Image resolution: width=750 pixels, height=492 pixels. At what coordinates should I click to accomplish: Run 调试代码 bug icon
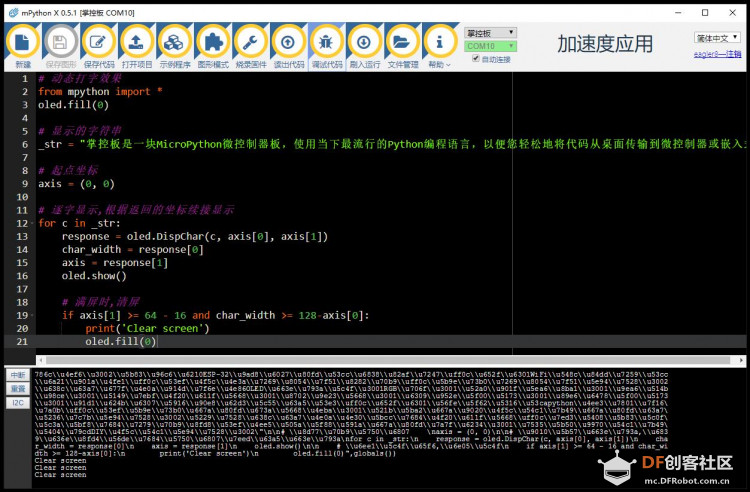(x=326, y=43)
